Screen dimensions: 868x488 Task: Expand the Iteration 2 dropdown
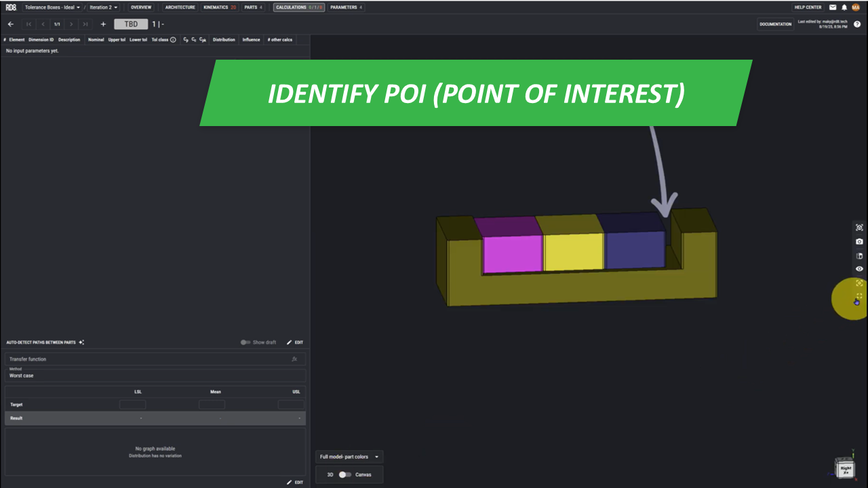click(x=104, y=7)
